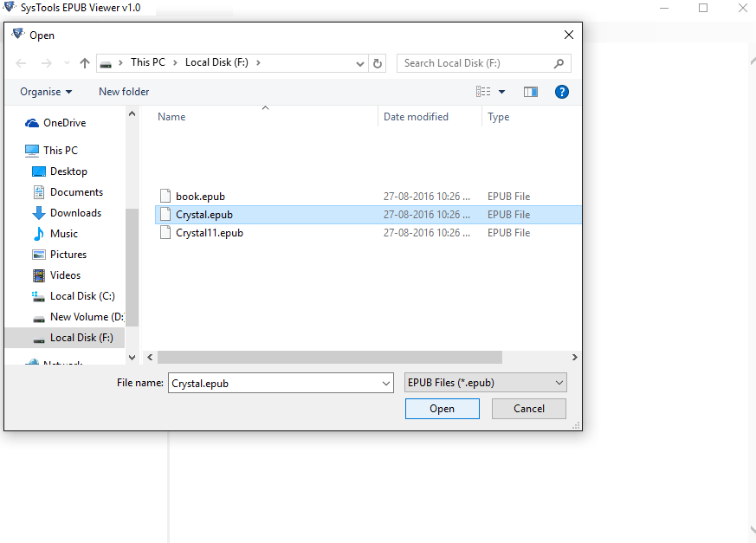
Task: Sort files by Date modified column
Action: coord(416,117)
